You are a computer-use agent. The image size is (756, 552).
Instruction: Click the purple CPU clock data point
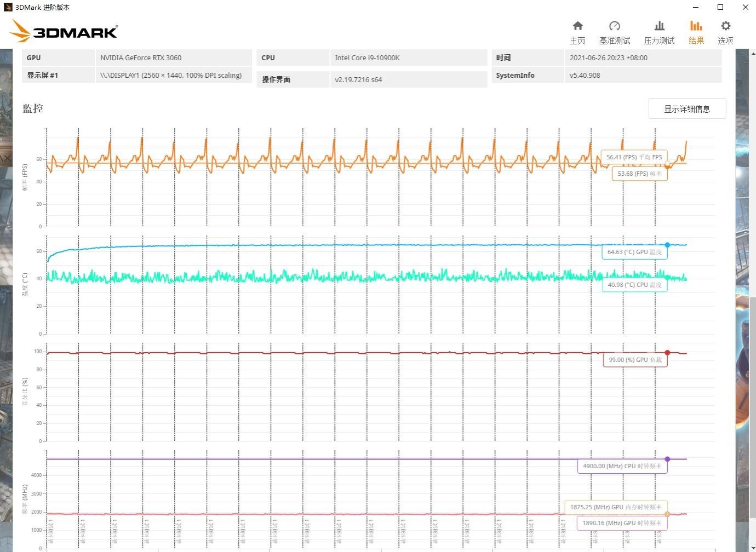667,459
